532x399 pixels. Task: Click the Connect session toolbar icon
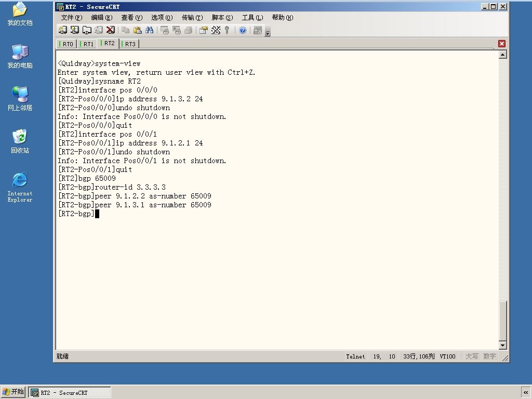[63, 30]
